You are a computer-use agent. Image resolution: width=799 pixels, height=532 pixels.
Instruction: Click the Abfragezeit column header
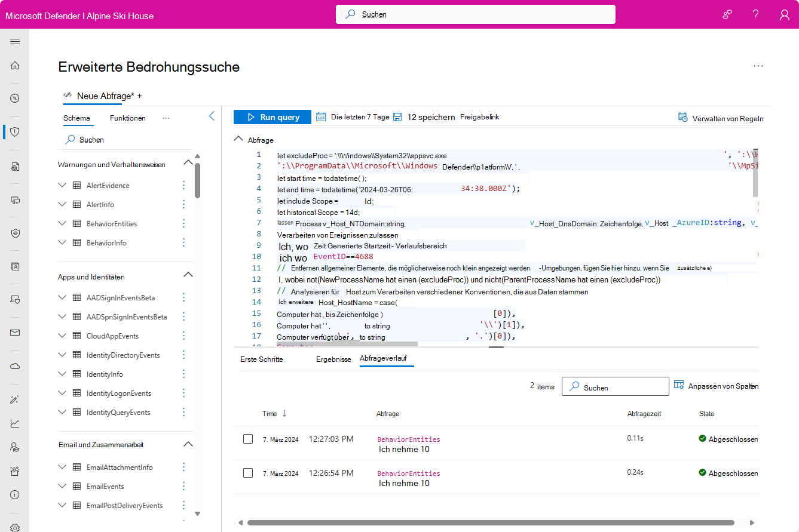pos(644,413)
